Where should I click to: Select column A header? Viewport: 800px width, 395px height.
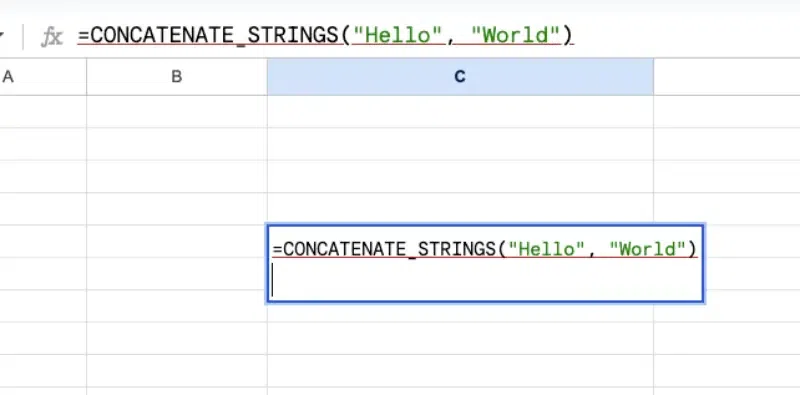point(43,77)
